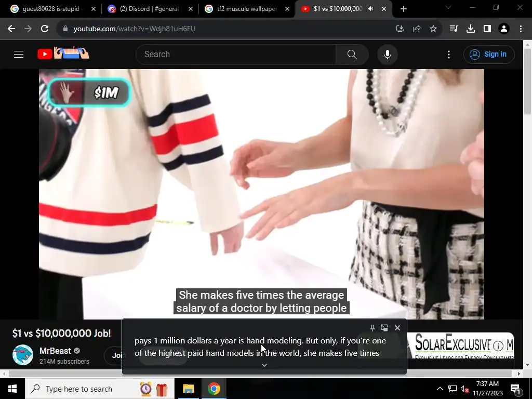This screenshot has width=532, height=399.
Task: Open the ad info icon
Action: tap(498, 345)
